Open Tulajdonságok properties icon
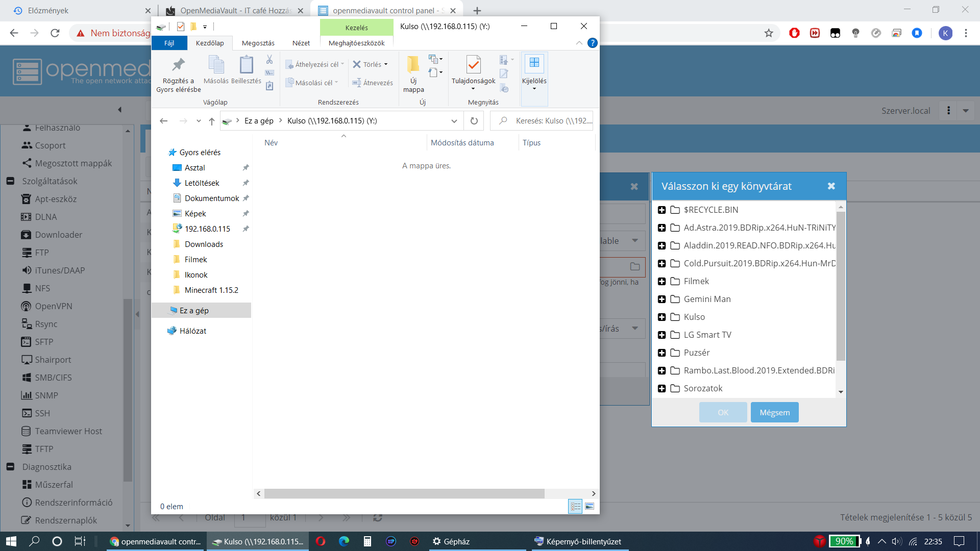 (x=473, y=65)
